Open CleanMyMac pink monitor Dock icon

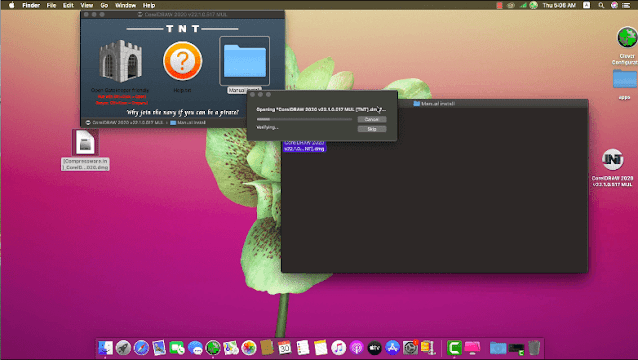pos(472,348)
